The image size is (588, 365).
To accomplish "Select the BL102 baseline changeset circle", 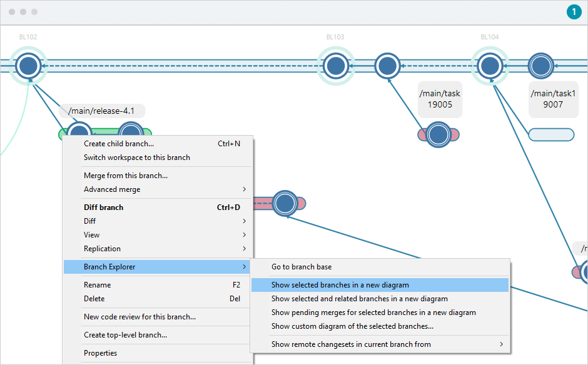I will 28,65.
